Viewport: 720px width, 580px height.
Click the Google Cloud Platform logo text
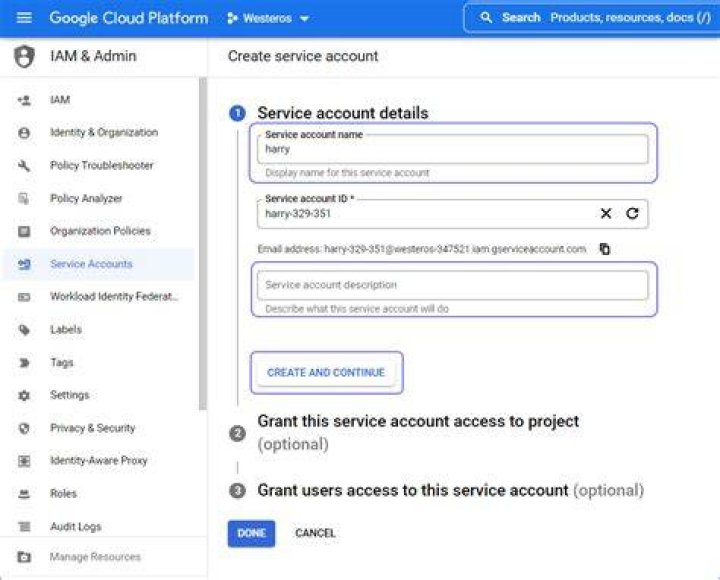[x=129, y=18]
